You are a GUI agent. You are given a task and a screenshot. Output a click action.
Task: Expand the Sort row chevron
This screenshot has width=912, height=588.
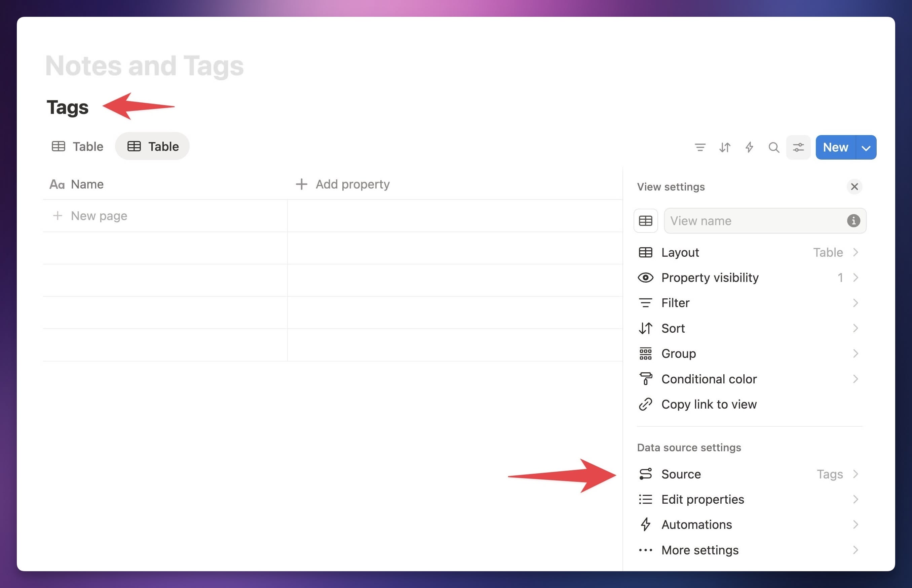(x=856, y=328)
